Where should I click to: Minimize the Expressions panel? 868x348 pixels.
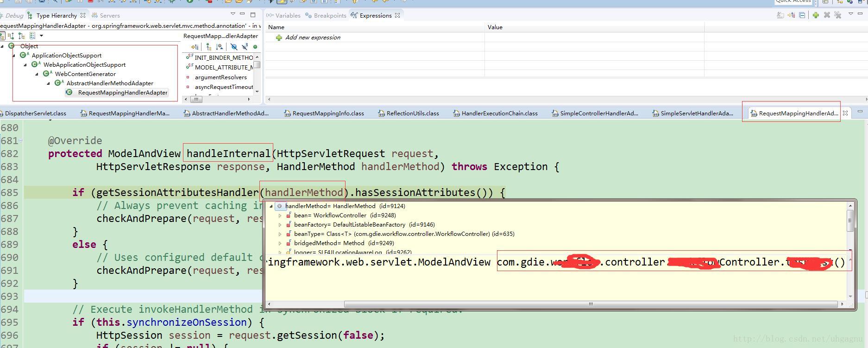pos(861,14)
